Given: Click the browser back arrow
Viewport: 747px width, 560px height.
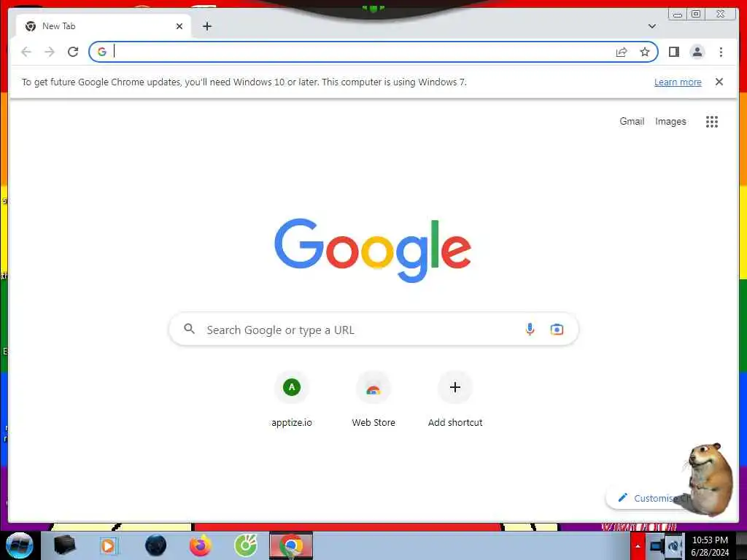Looking at the screenshot, I should pyautogui.click(x=26, y=52).
